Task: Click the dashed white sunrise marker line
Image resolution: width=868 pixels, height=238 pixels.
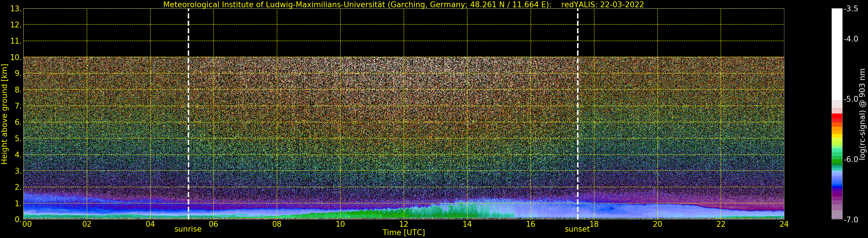Action: point(188,114)
